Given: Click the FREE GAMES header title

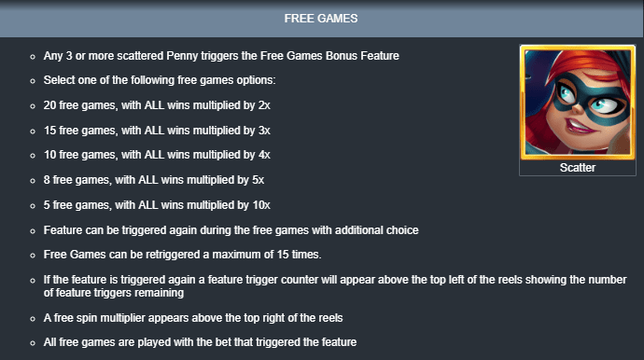Looking at the screenshot, I should point(321,19).
